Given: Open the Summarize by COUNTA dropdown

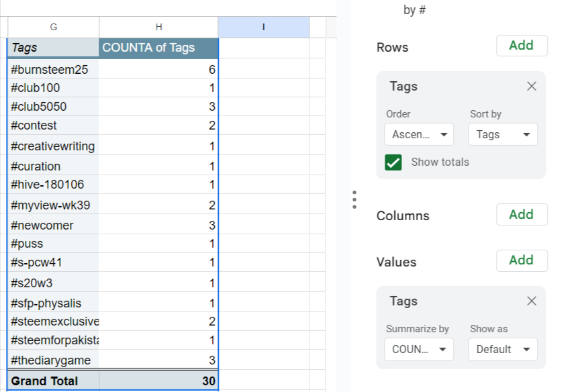Looking at the screenshot, I should pyautogui.click(x=419, y=349).
